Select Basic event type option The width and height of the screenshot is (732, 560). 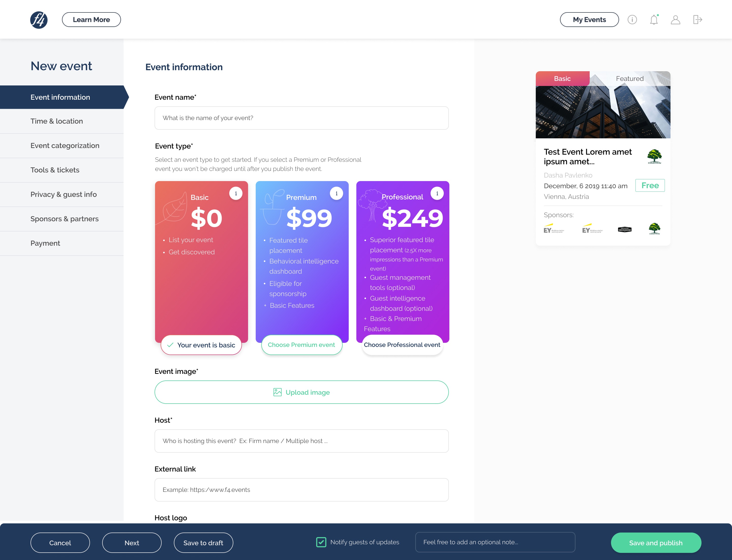click(201, 344)
